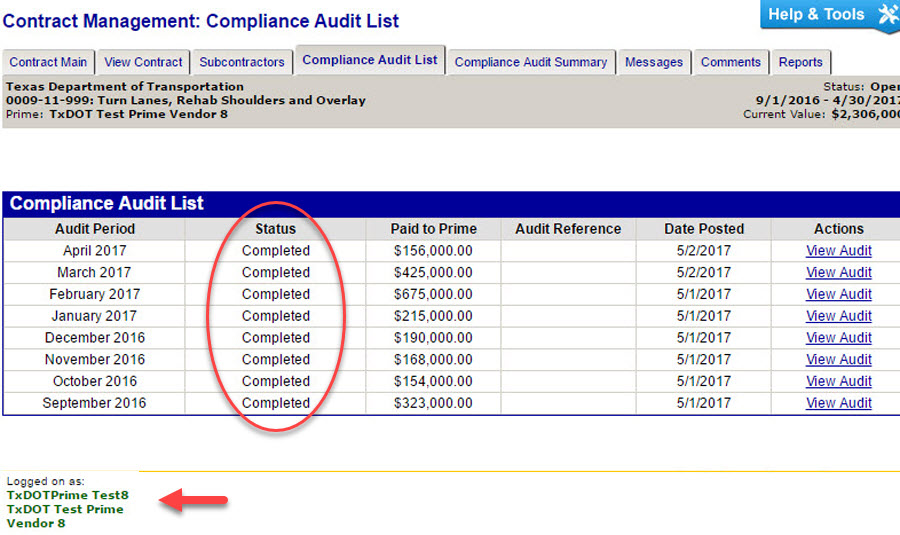View Audit for March 2017
900x535 pixels.
[x=838, y=273]
